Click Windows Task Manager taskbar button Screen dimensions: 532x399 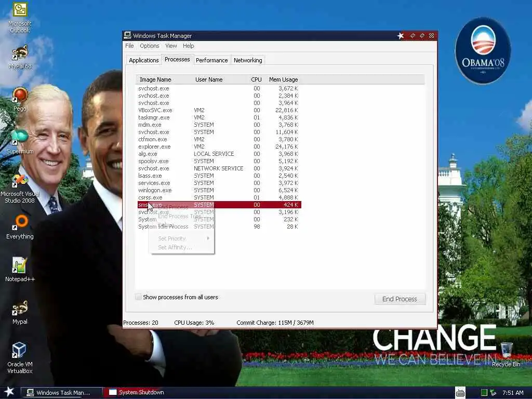(61, 392)
